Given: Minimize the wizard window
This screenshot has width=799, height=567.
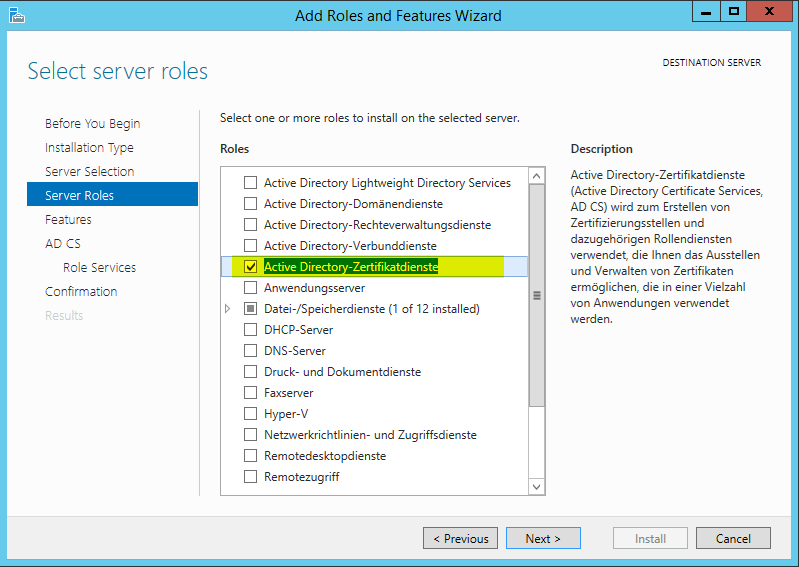Looking at the screenshot, I should [706, 11].
